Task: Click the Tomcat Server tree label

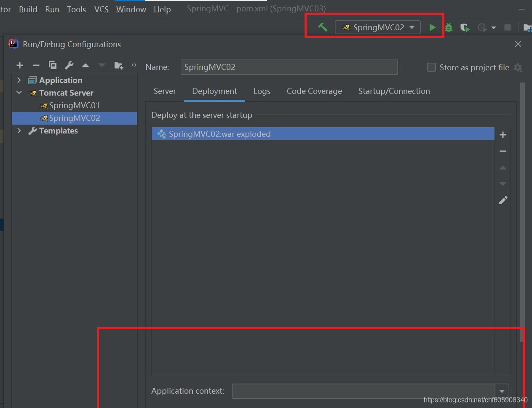Action: click(x=66, y=93)
